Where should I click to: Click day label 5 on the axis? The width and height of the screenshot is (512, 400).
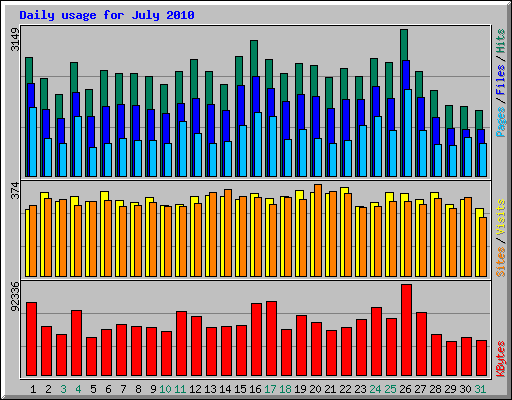pyautogui.click(x=93, y=389)
